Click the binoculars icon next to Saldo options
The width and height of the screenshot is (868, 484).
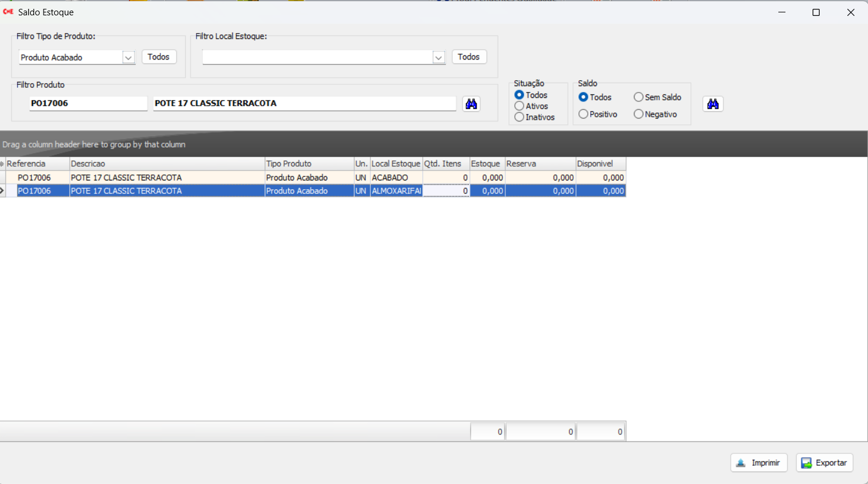point(713,104)
